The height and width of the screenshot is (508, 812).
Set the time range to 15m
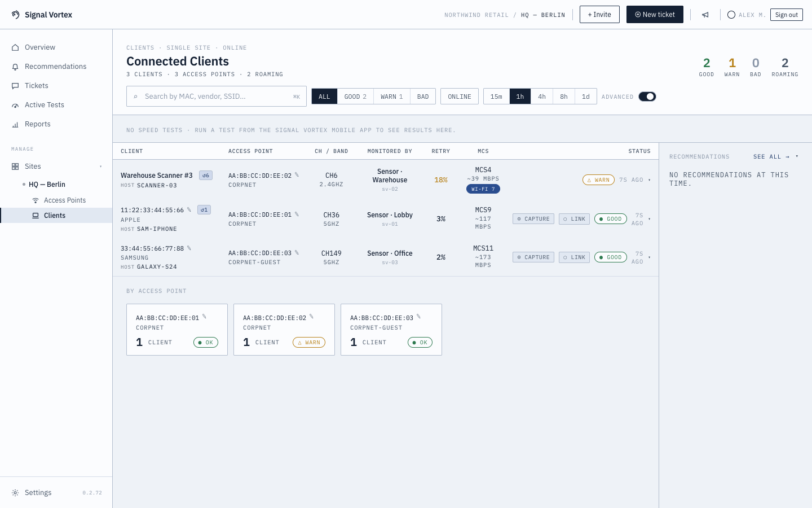coord(496,97)
